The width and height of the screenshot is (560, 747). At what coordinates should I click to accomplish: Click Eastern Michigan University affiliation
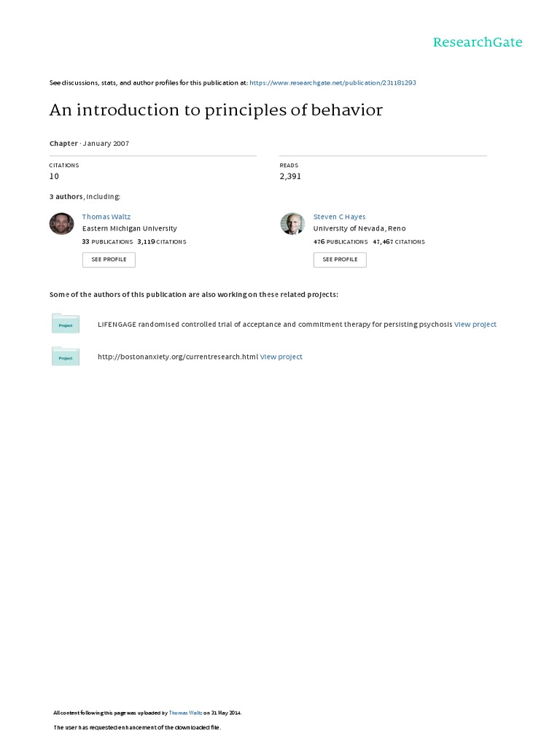(129, 228)
